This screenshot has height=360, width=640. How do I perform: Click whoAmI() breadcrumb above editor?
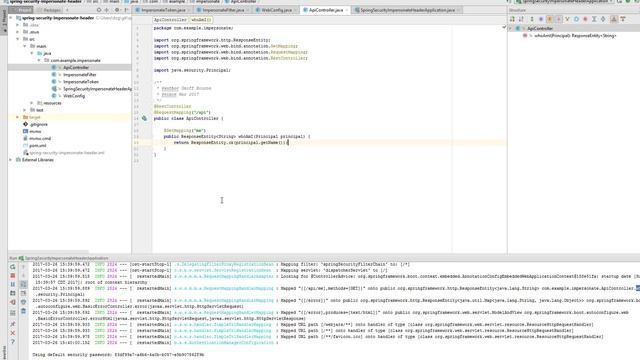(201, 20)
